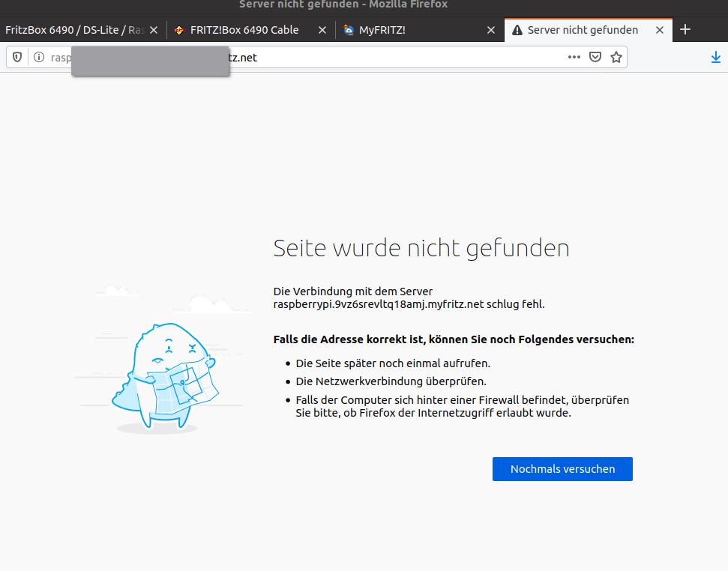Bookmark this page using the star icon
This screenshot has height=571, width=728.
point(616,56)
